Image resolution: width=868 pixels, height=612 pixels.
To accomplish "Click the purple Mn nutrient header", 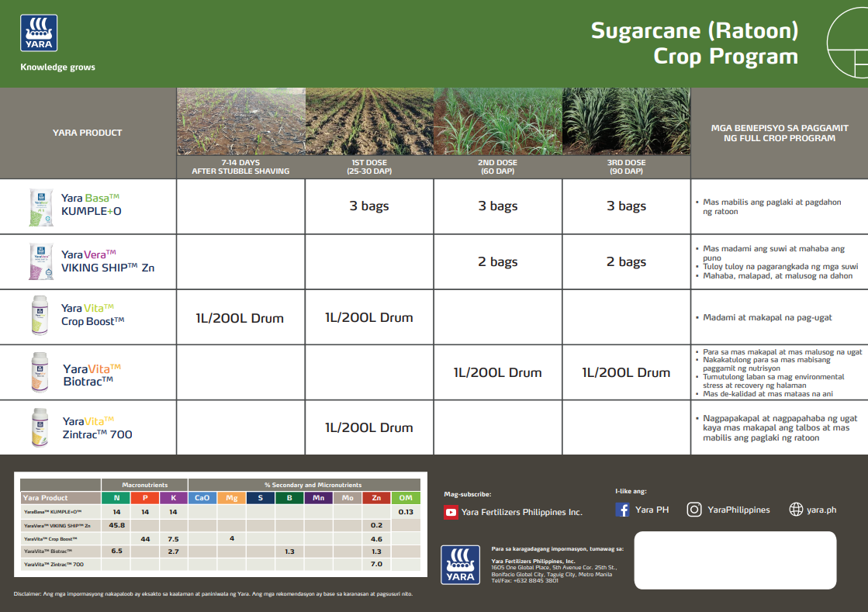I will click(318, 497).
